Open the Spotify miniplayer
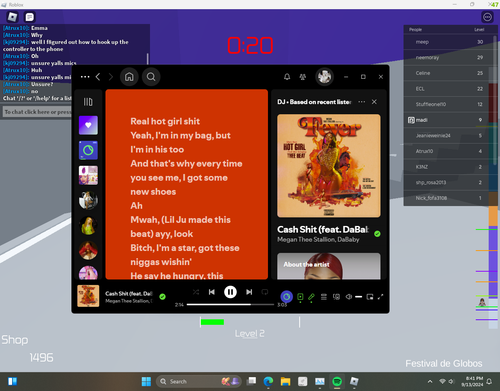This screenshot has height=391, width=500. coord(370,296)
